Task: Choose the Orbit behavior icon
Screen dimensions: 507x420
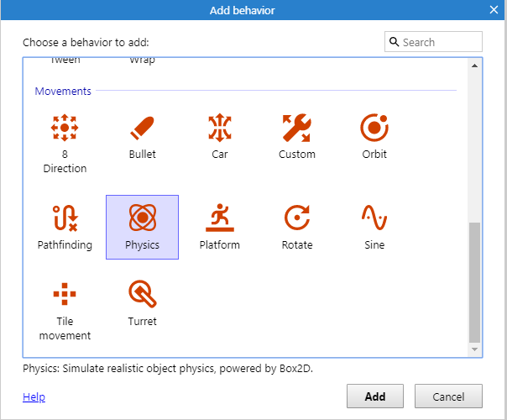Action: click(374, 129)
